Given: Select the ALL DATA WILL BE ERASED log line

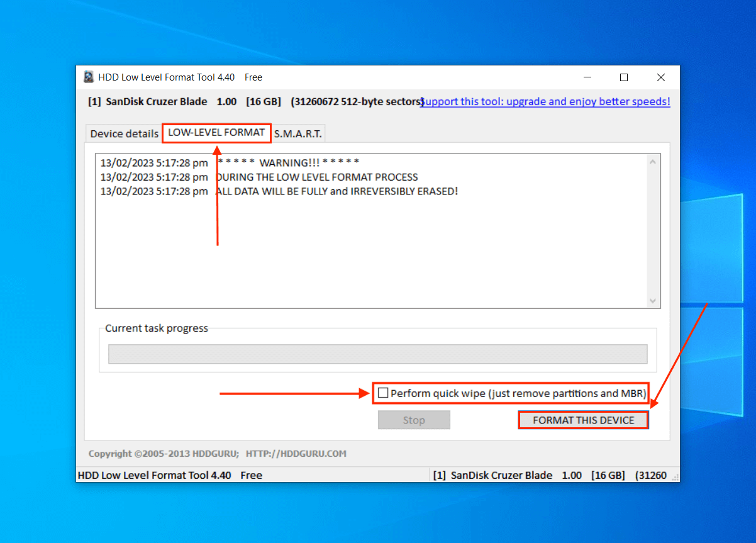Looking at the screenshot, I should [x=279, y=191].
